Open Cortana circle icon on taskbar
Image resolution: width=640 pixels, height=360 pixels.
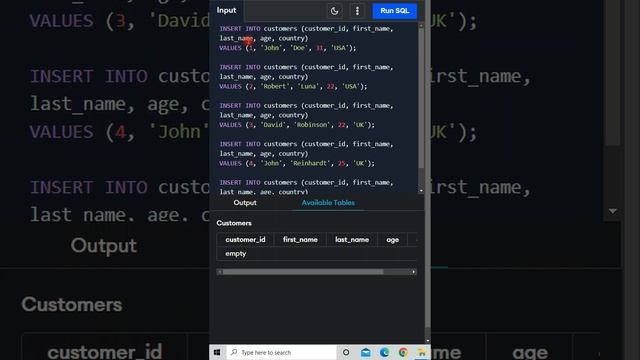(346, 352)
